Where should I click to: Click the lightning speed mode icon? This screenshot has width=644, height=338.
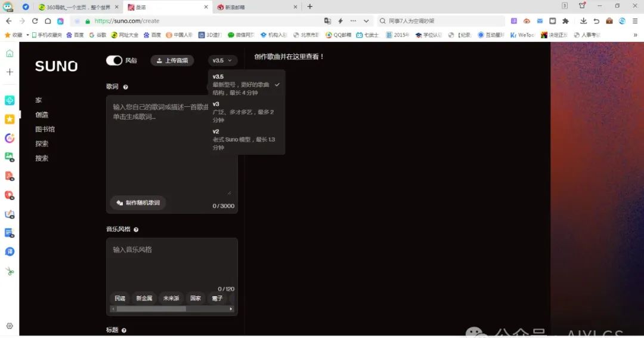pyautogui.click(x=340, y=21)
